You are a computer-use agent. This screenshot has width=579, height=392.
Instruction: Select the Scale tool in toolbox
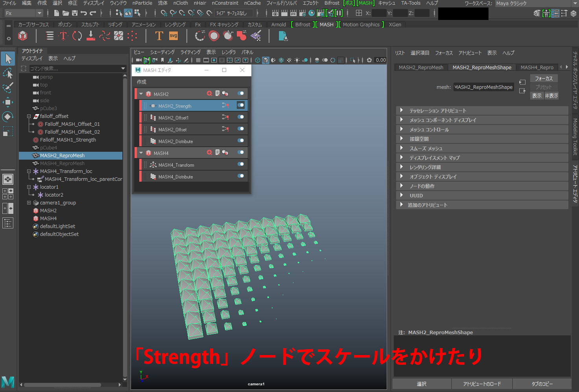(8, 131)
